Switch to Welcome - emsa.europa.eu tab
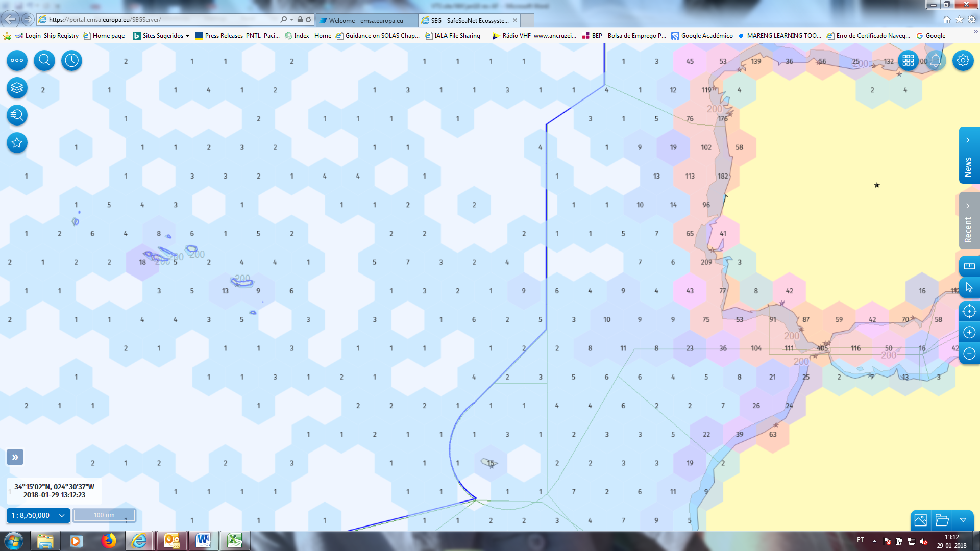980x551 pixels. (365, 20)
